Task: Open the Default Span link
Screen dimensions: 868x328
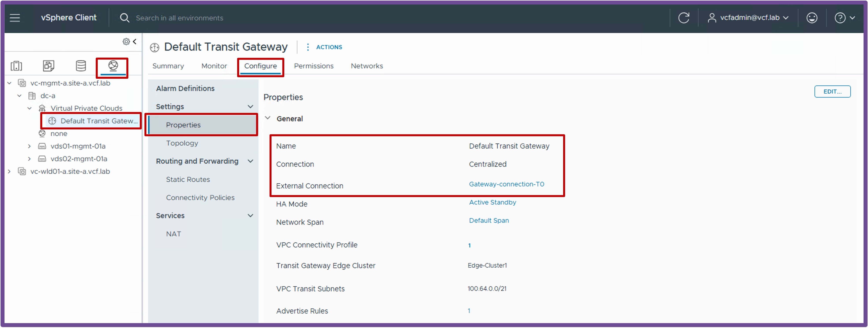Action: click(x=489, y=221)
